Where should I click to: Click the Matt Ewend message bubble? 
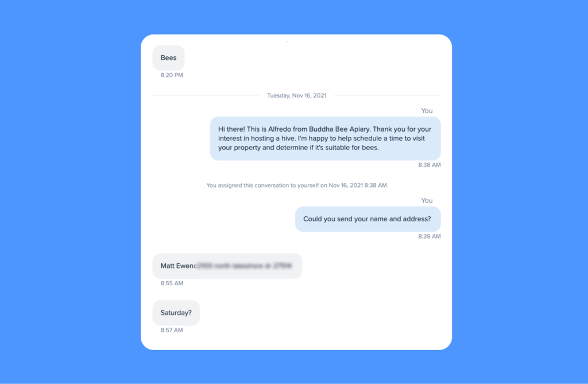click(x=227, y=266)
